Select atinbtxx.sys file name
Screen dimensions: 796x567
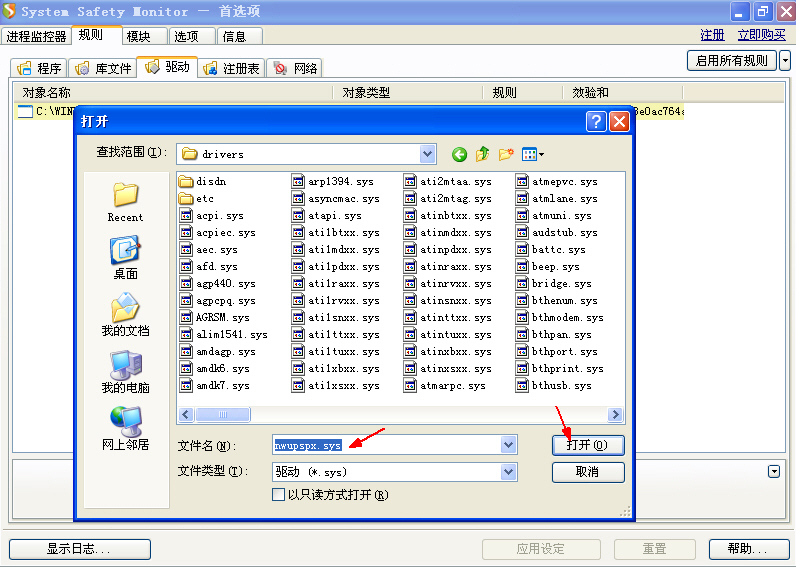point(455,215)
